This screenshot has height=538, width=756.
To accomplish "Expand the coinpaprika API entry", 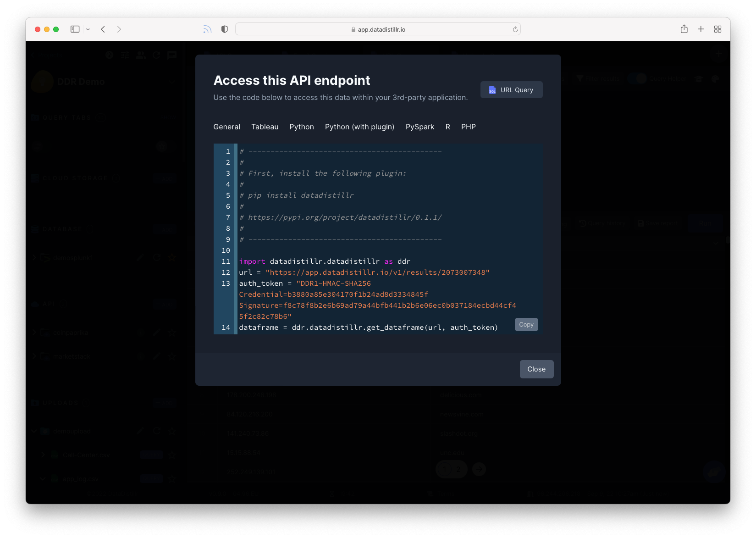I will point(34,333).
